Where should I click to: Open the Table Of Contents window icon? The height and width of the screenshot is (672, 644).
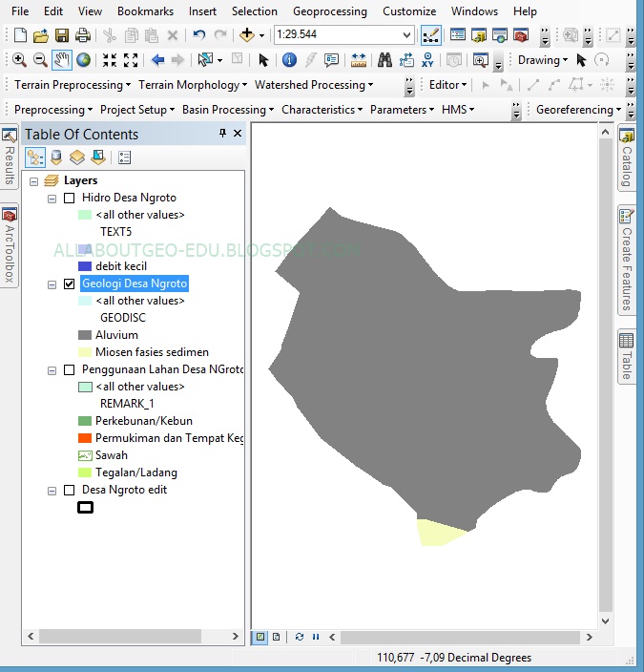[x=458, y=35]
